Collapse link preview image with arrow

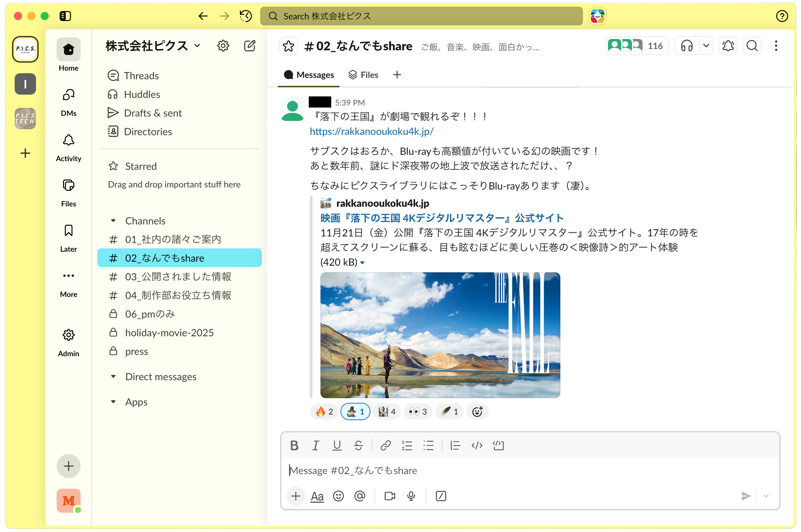362,263
